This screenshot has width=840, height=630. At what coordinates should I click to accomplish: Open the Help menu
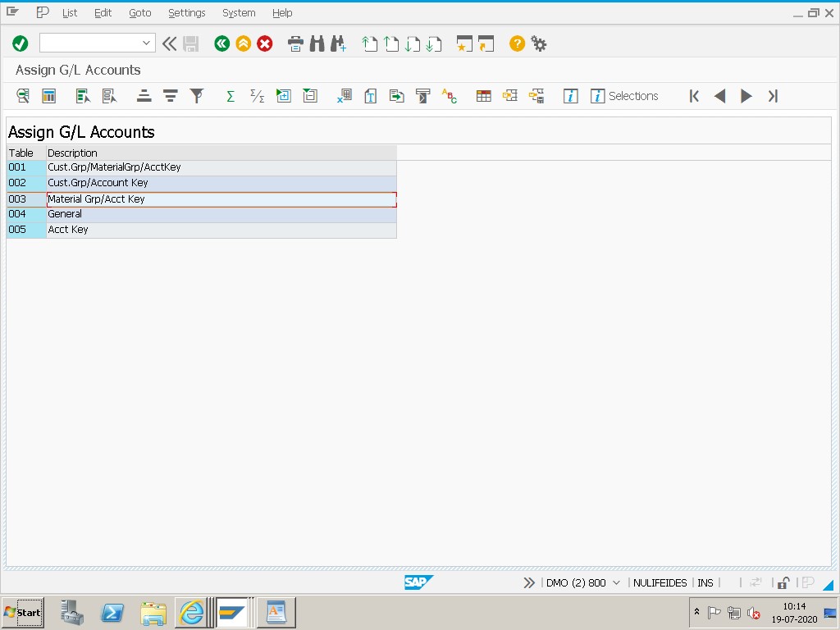[x=282, y=13]
